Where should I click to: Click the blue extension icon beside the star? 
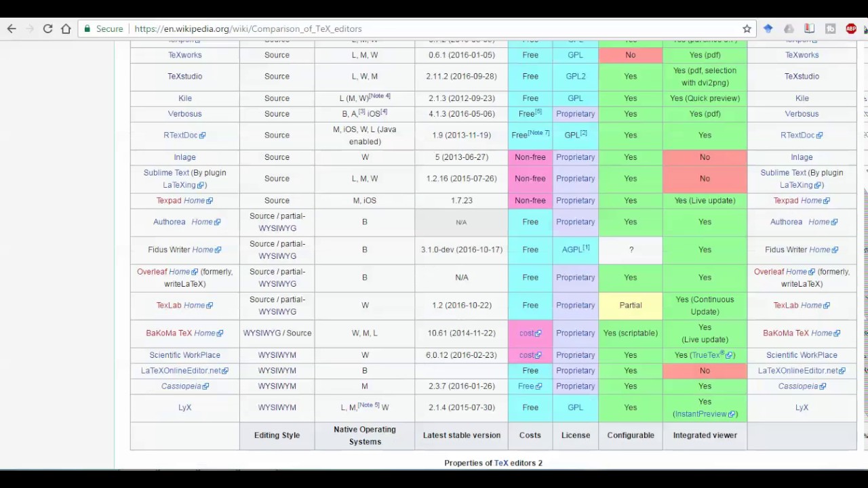click(768, 28)
